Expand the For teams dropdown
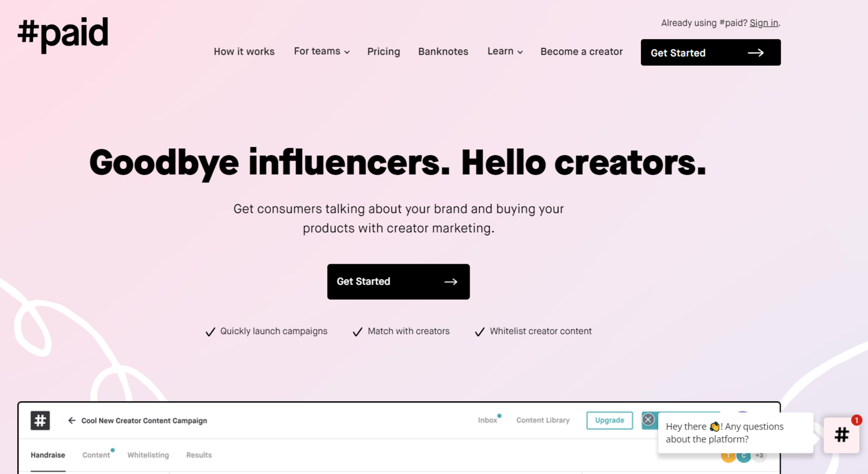This screenshot has height=474, width=868. (x=321, y=52)
